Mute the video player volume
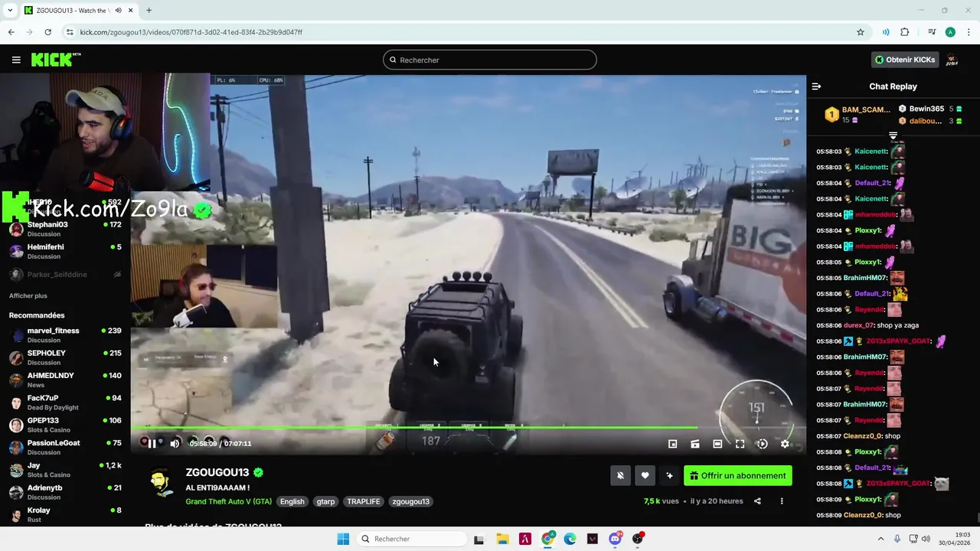 point(175,443)
